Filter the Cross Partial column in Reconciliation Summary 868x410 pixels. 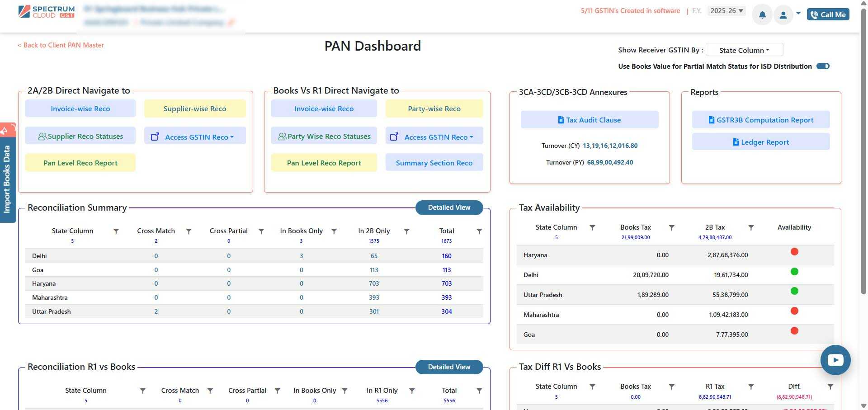point(261,231)
